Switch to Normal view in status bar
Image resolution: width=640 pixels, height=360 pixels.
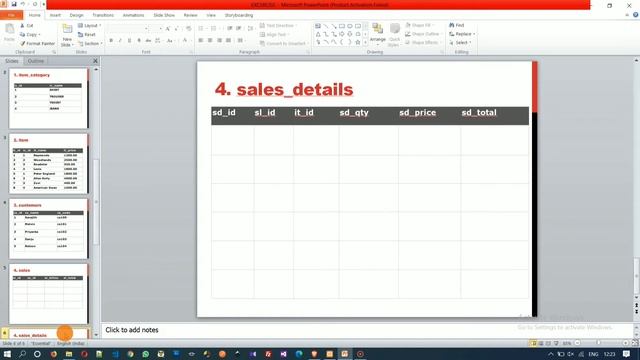point(533,343)
